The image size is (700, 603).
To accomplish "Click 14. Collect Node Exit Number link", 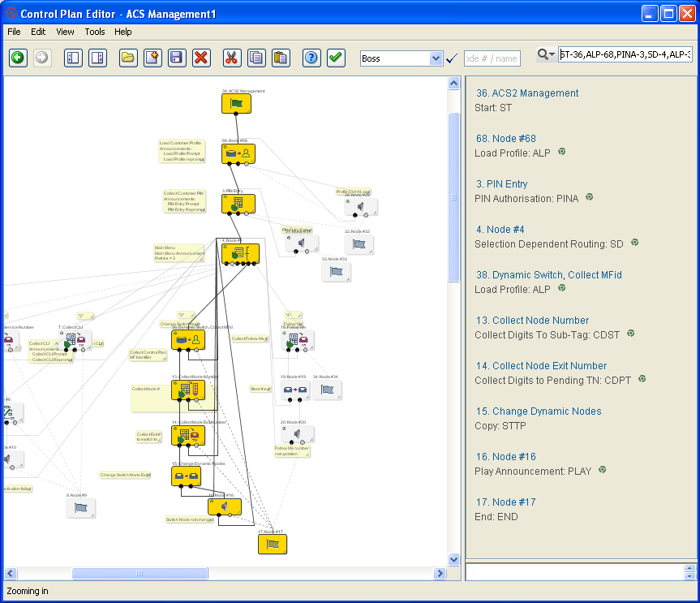I will [541, 366].
